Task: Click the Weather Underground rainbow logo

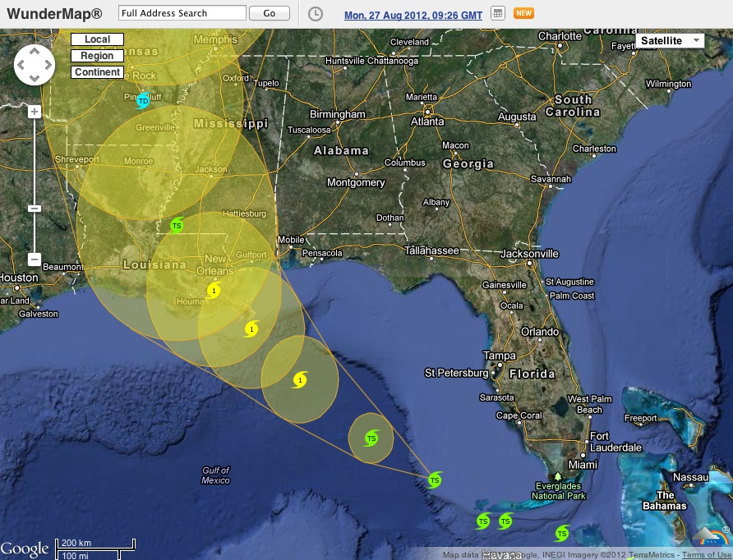Action: tap(710, 538)
